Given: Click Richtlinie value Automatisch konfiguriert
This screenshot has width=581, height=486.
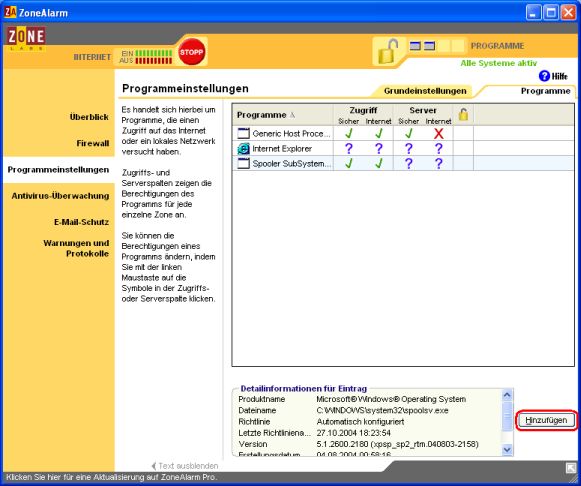Looking at the screenshot, I should [x=360, y=422].
